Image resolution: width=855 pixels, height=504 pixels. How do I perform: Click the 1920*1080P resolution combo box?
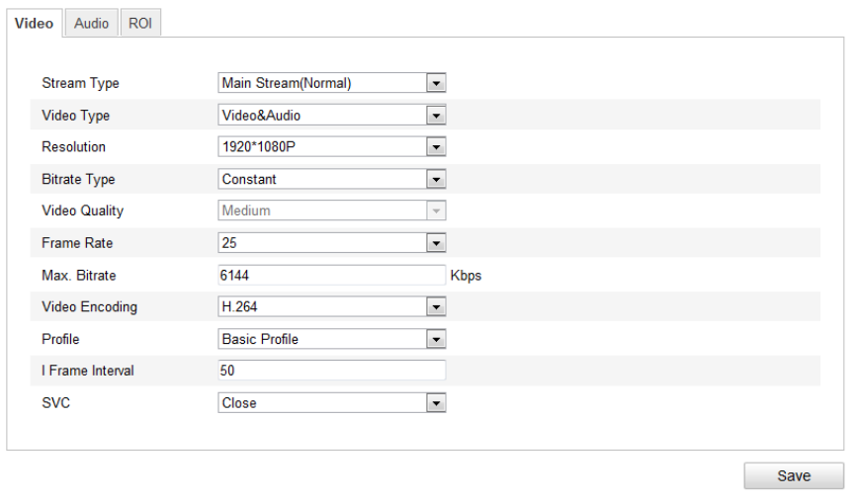click(331, 146)
